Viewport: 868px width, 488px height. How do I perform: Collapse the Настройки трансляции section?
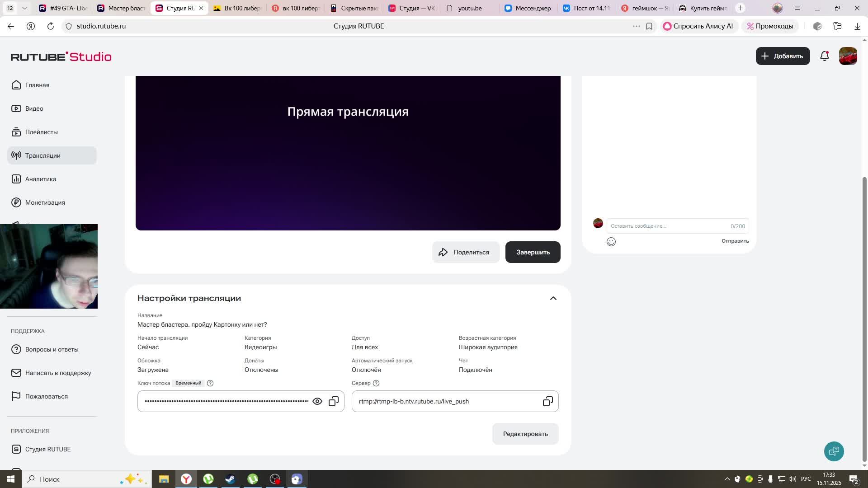tap(553, 298)
